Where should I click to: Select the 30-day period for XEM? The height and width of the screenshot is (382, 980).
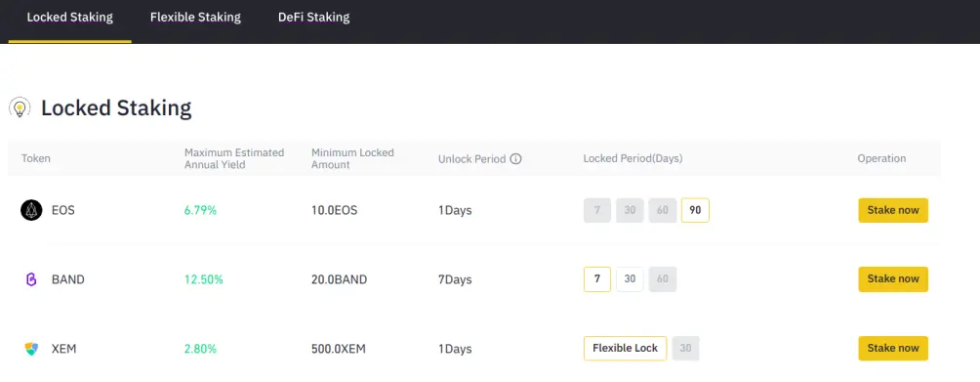point(685,348)
